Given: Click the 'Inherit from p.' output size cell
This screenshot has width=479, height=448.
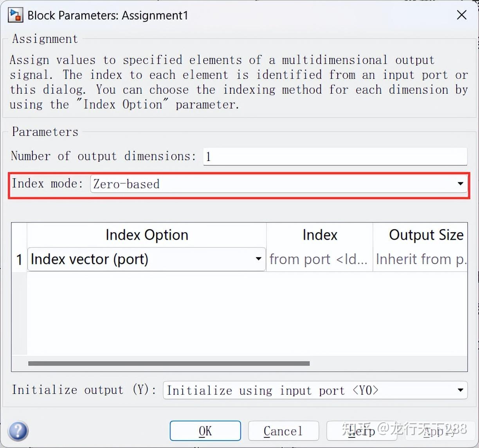Looking at the screenshot, I should point(420,259).
